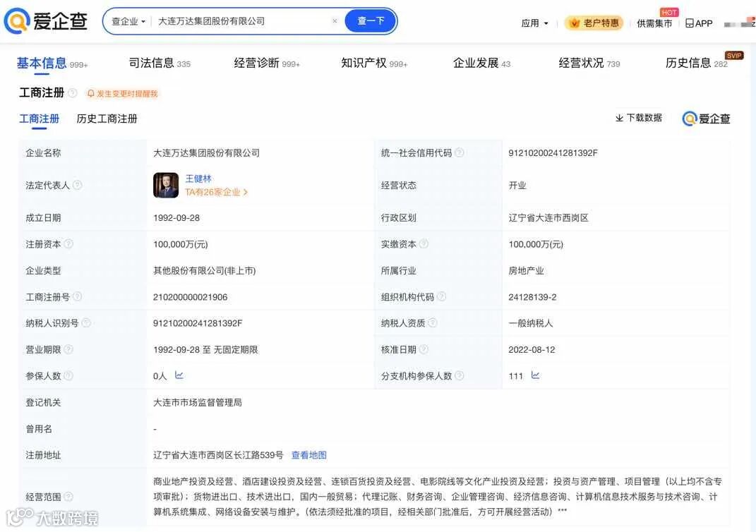Open trend chart icon next to 111

[535, 375]
